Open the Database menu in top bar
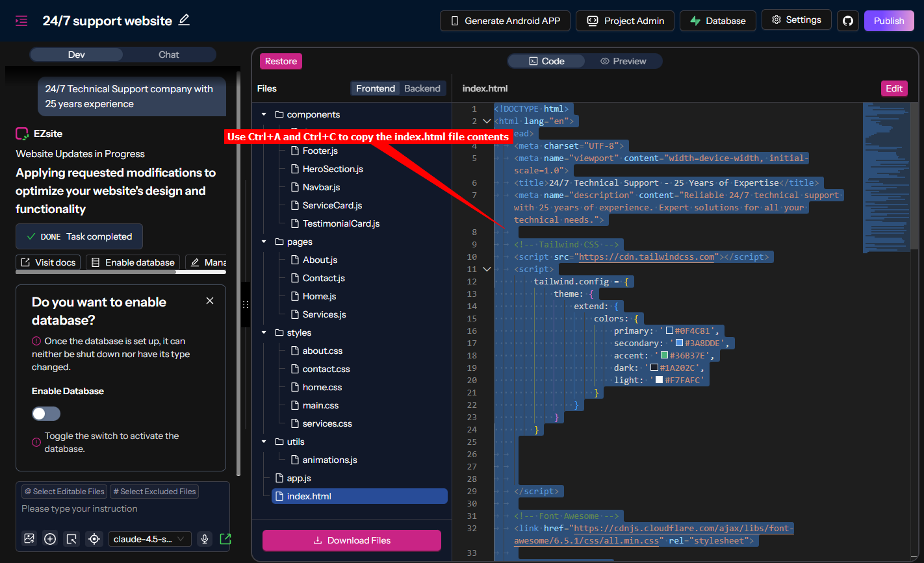This screenshot has height=563, width=924. tap(717, 21)
